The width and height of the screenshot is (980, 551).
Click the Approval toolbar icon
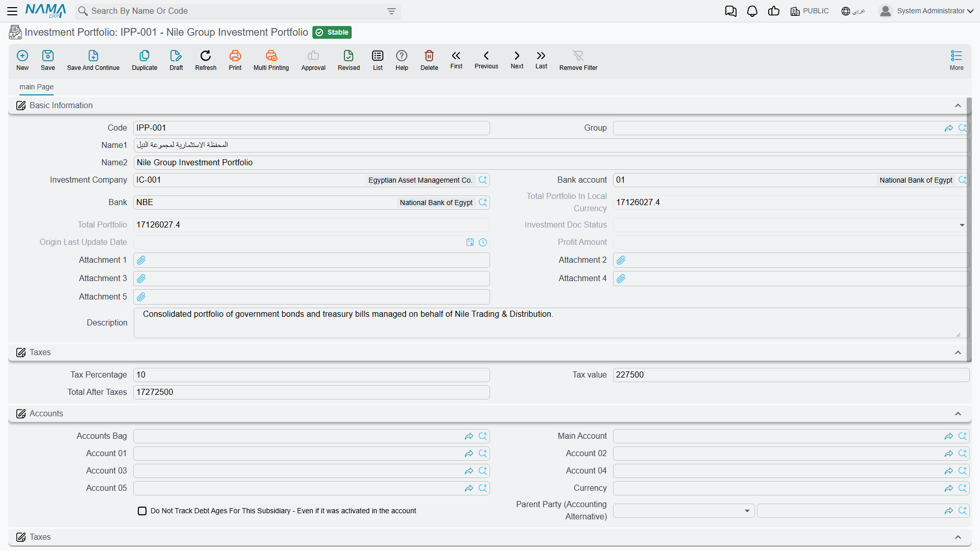313,60
